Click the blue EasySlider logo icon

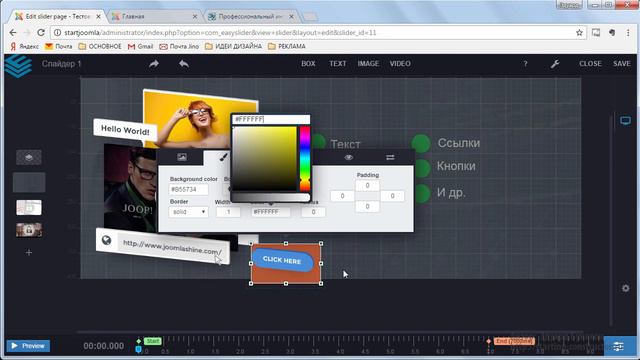click(18, 65)
